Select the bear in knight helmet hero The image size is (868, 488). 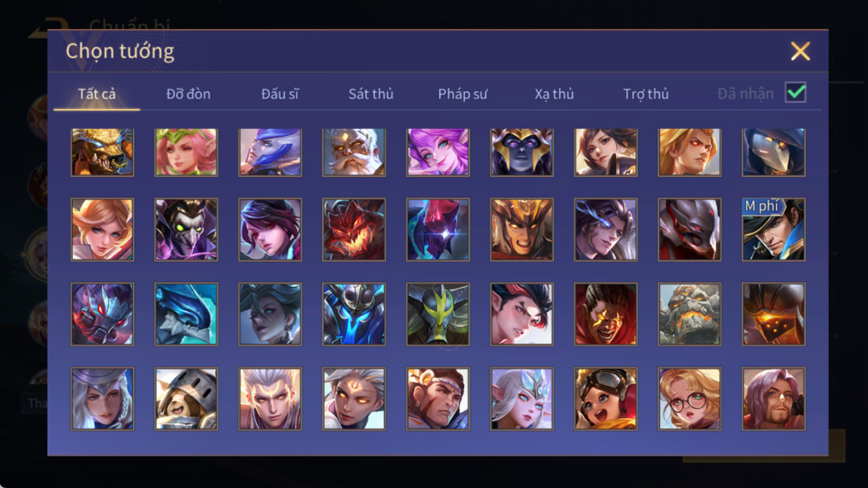[186, 399]
